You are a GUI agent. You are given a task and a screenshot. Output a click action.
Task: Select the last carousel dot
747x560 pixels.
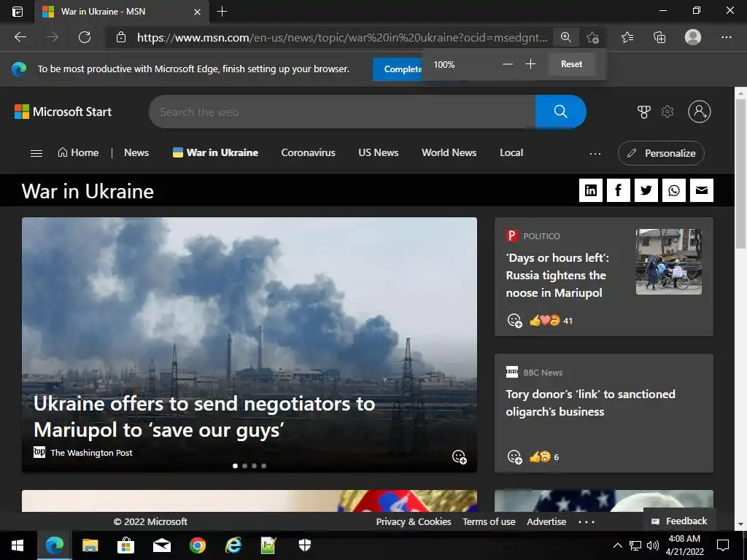click(264, 466)
